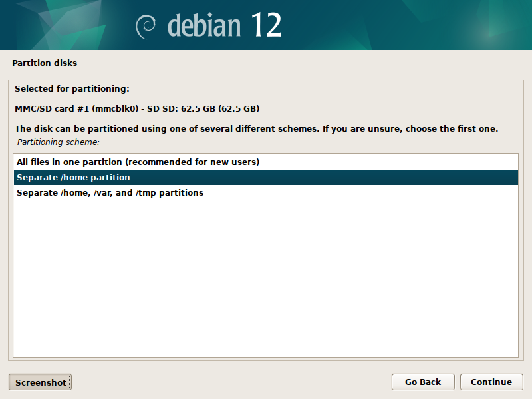532x399 pixels.
Task: Go Back to the previous step
Action: 423,382
